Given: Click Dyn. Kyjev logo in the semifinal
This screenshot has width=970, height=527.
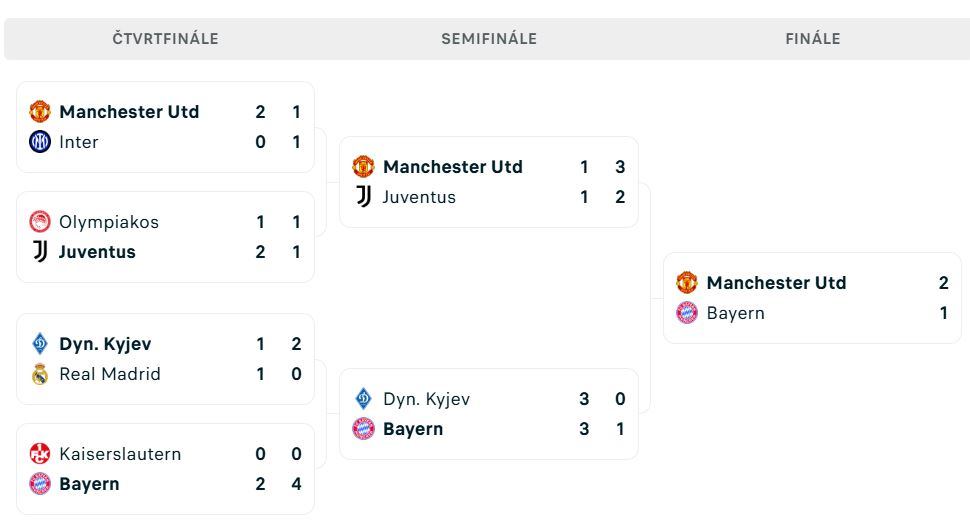Looking at the screenshot, I should (x=364, y=399).
